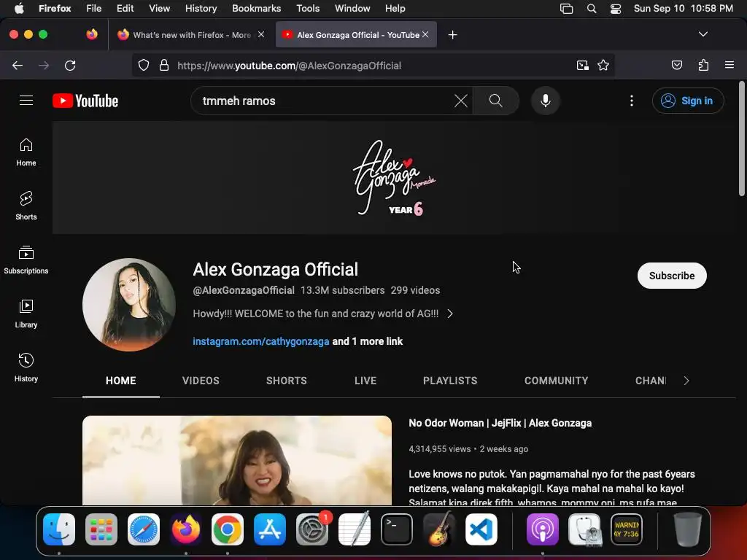Open the Firefox application menu
Image resolution: width=747 pixels, height=560 pixels.
(x=729, y=65)
